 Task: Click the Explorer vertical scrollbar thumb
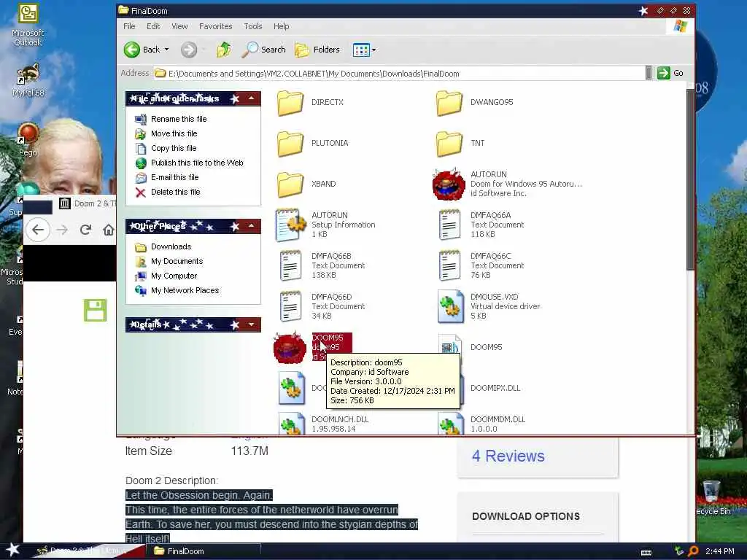690,180
